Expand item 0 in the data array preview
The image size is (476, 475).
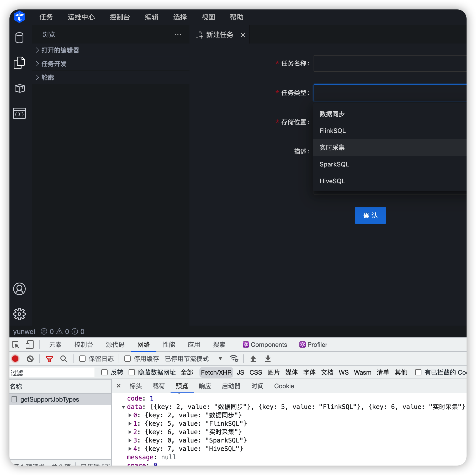click(x=130, y=415)
